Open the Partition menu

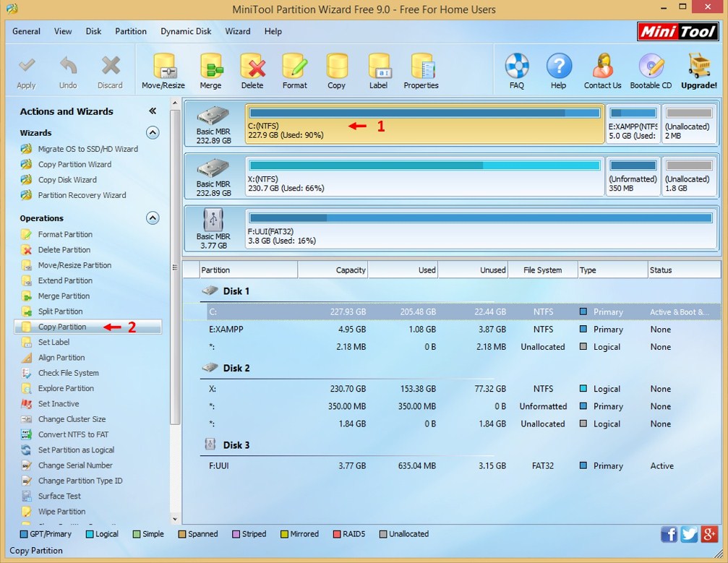(x=131, y=31)
